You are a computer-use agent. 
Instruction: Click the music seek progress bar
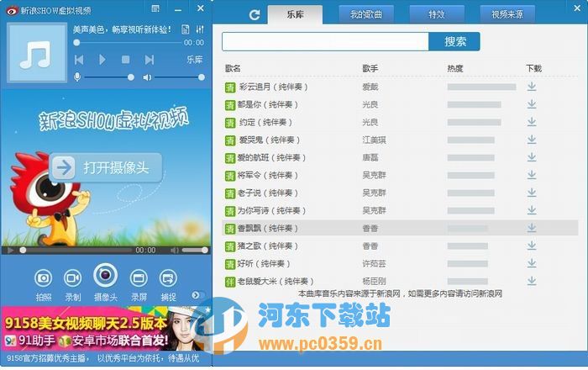pos(129,43)
